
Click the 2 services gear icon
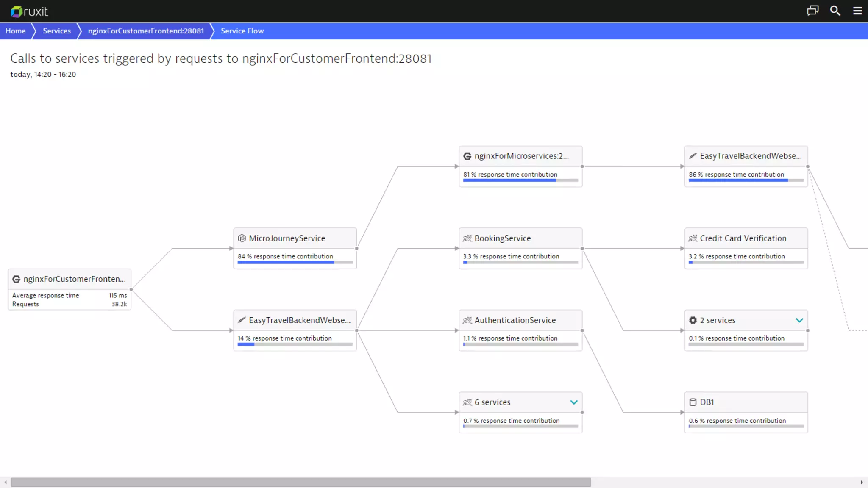[x=693, y=321]
